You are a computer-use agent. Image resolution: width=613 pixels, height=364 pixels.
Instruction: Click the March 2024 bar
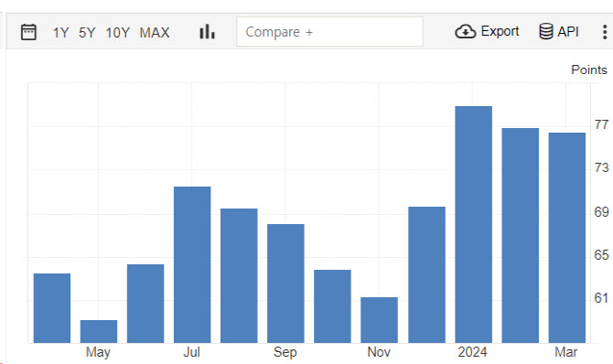click(x=567, y=238)
